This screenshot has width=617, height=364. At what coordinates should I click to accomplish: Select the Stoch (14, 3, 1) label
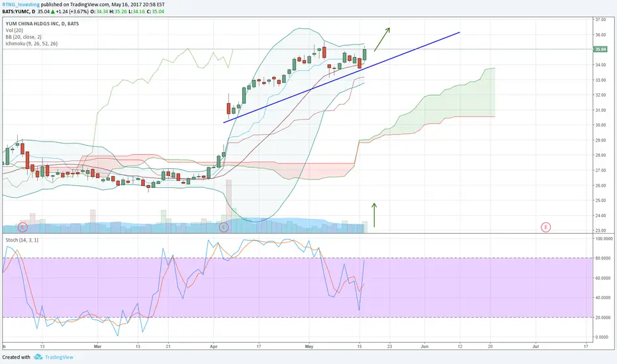[x=22, y=240]
